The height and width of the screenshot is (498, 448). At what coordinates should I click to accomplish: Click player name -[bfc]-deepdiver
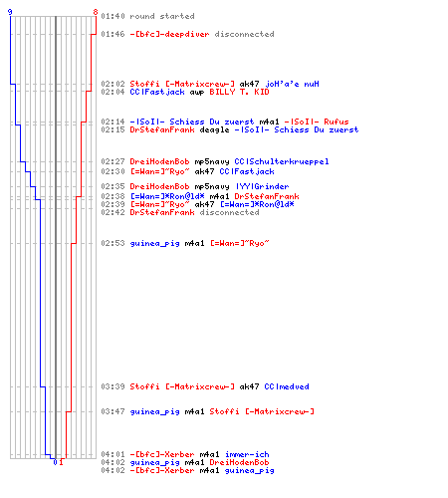point(169,34)
